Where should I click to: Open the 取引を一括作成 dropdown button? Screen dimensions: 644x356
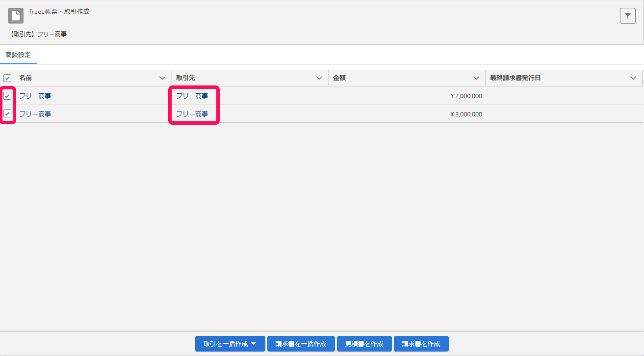230,344
